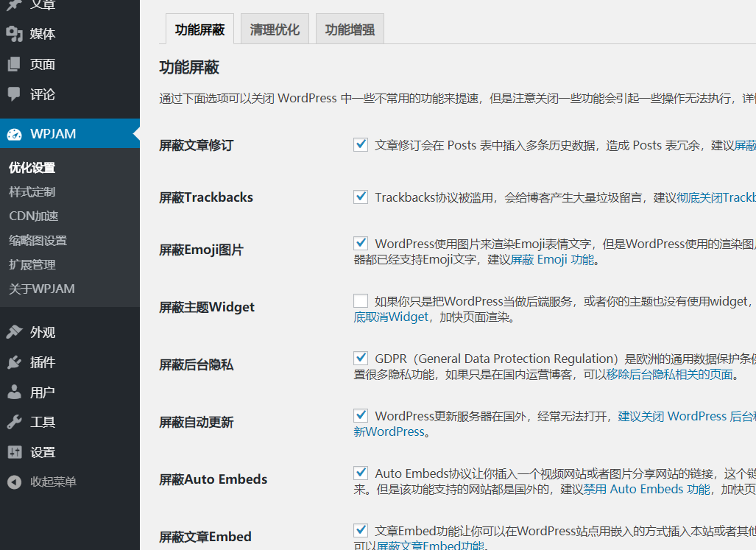The height and width of the screenshot is (550, 756).
Task: Open CDN加速 submenu item
Action: pyautogui.click(x=34, y=216)
